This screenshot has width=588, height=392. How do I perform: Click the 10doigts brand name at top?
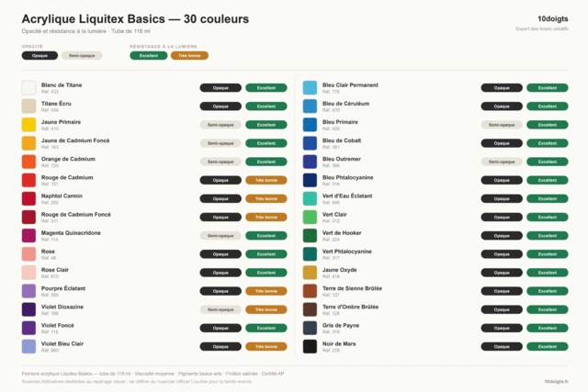pos(553,18)
